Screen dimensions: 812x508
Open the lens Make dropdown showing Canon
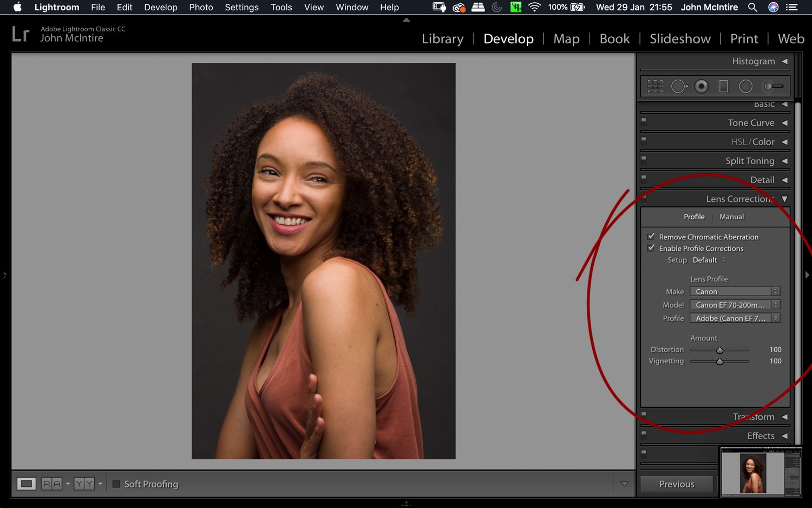coord(734,291)
